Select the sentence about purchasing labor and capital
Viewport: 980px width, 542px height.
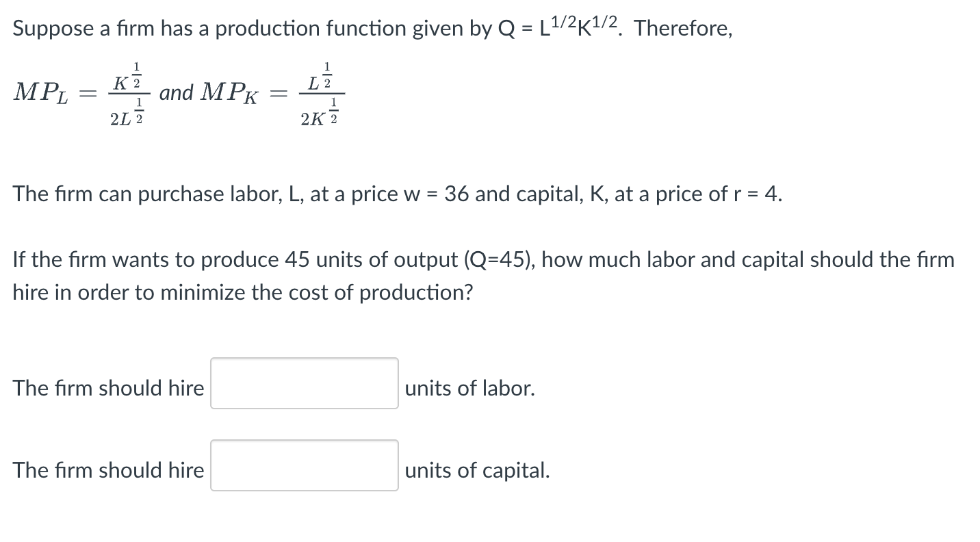[397, 194]
